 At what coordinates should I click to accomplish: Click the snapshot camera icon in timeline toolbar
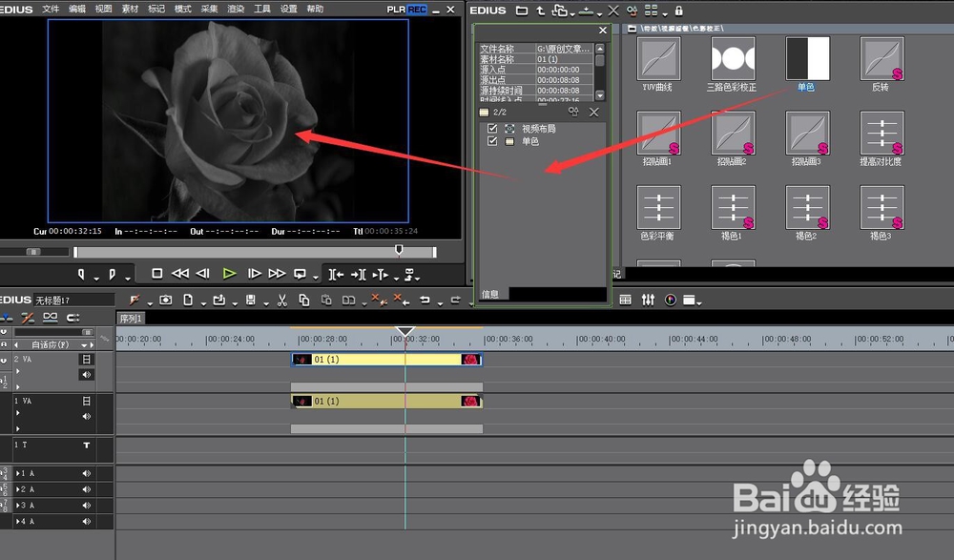click(165, 301)
